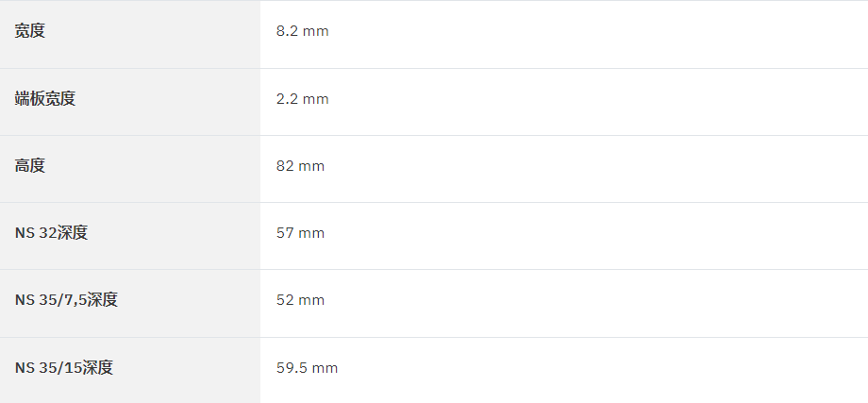Screen dimensions: 868x403
Task: Select the 52 mm depth value
Action: click(300, 300)
